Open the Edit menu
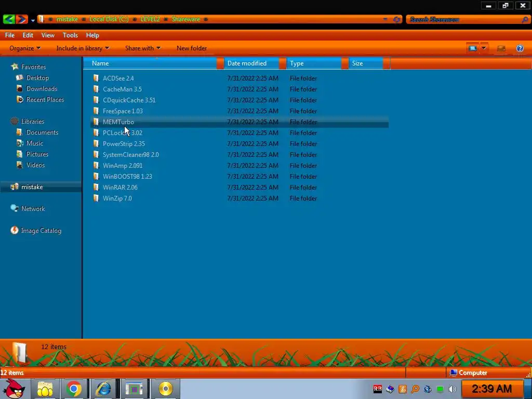Image resolution: width=532 pixels, height=399 pixels. (28, 35)
